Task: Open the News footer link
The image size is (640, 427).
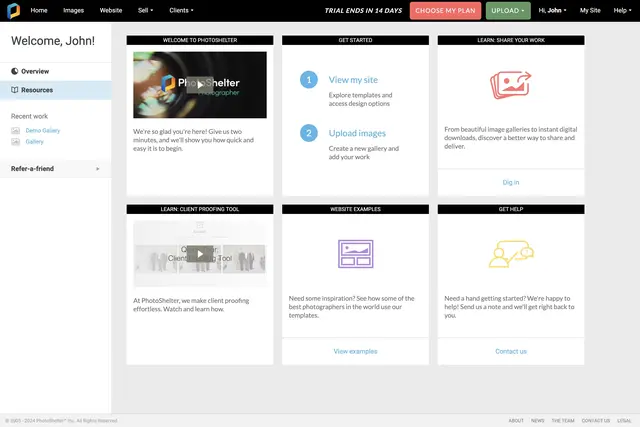Action: pyautogui.click(x=538, y=420)
